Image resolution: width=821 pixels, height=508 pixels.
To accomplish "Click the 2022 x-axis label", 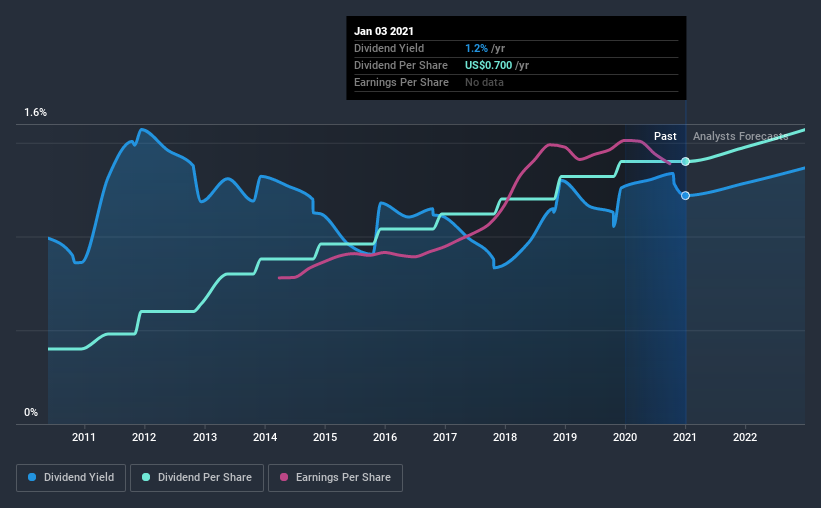I will point(745,437).
